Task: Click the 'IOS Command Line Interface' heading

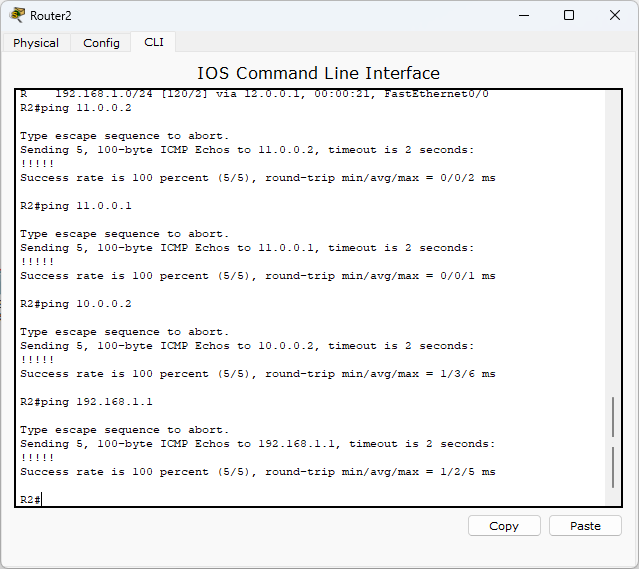Action: (318, 73)
